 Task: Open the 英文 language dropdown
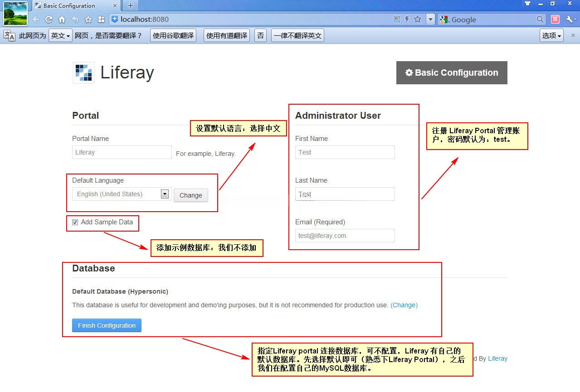tap(60, 36)
